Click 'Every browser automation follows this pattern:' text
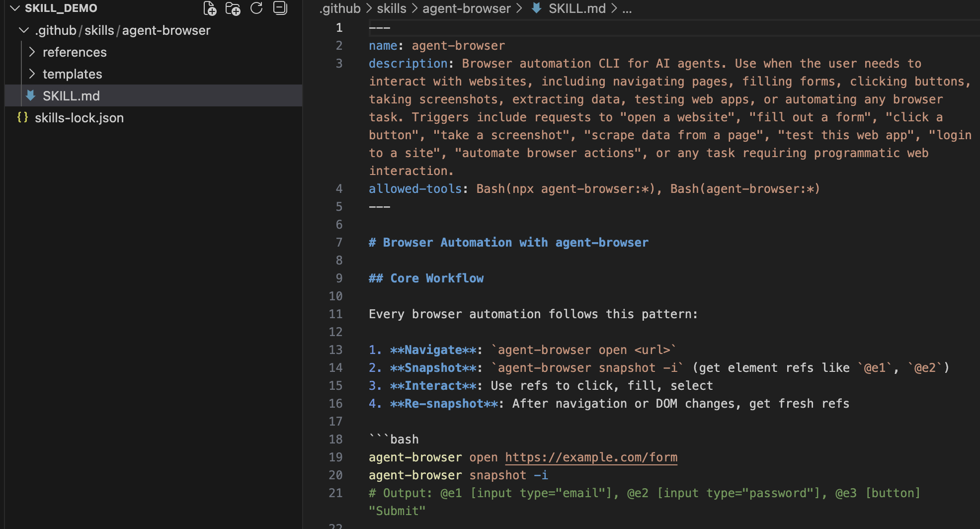The width and height of the screenshot is (980, 529). click(533, 314)
